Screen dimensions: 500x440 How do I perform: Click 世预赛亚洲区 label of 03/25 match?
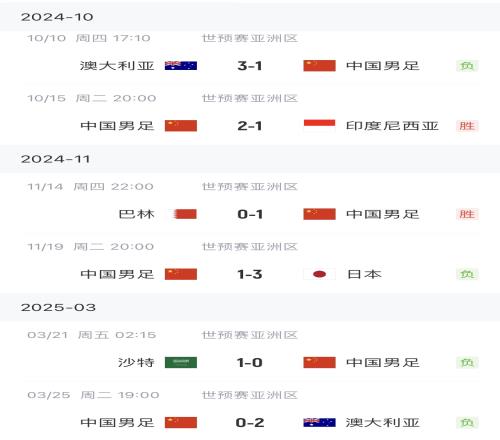click(x=250, y=395)
